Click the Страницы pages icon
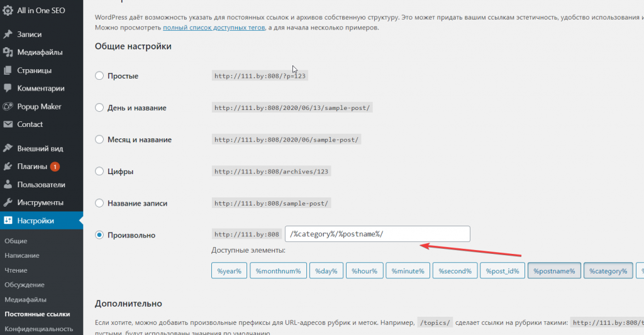This screenshot has height=335, width=644. pyautogui.click(x=8, y=70)
